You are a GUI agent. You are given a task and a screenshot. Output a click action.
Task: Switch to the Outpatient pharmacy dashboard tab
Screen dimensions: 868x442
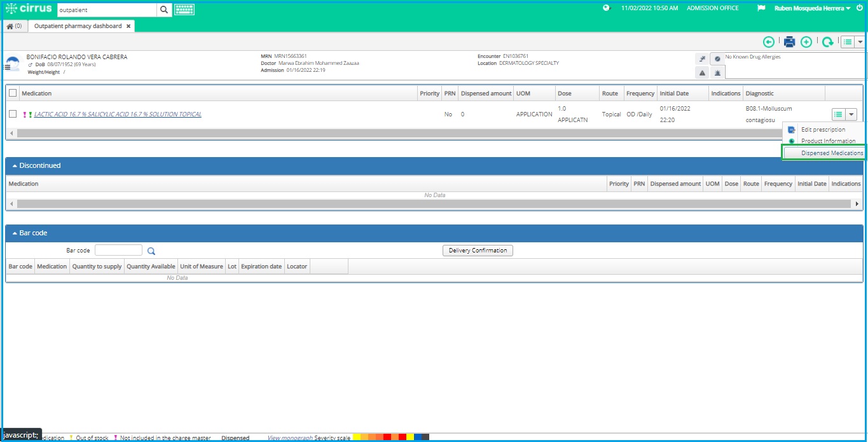(76, 26)
